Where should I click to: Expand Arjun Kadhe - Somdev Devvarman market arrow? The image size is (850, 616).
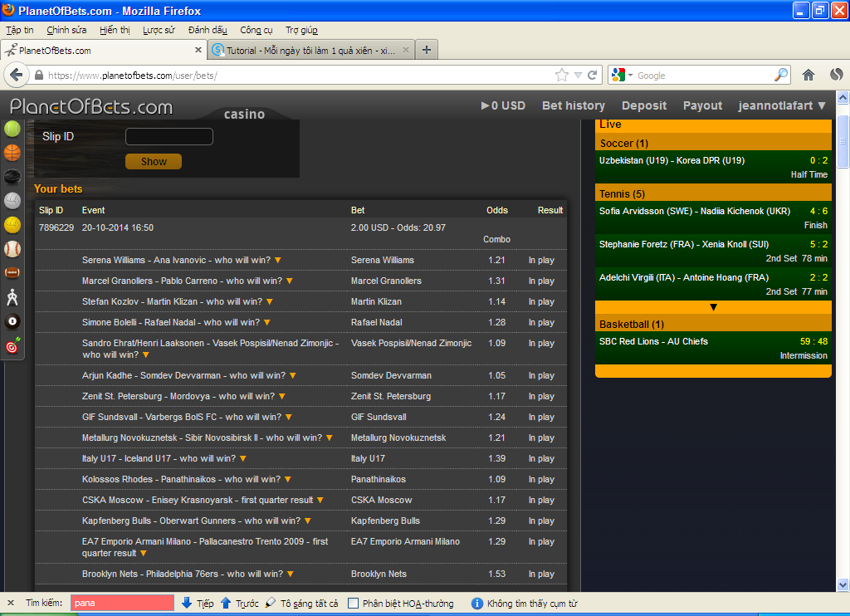[x=293, y=376]
